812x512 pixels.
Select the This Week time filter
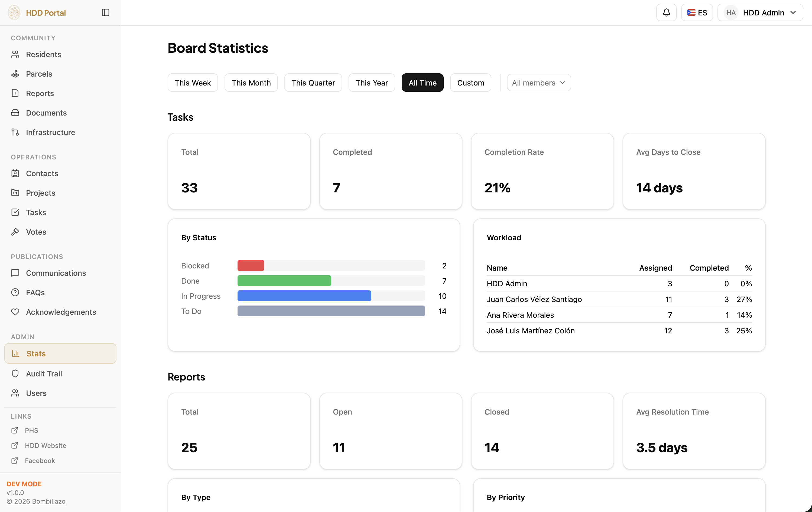(x=193, y=83)
